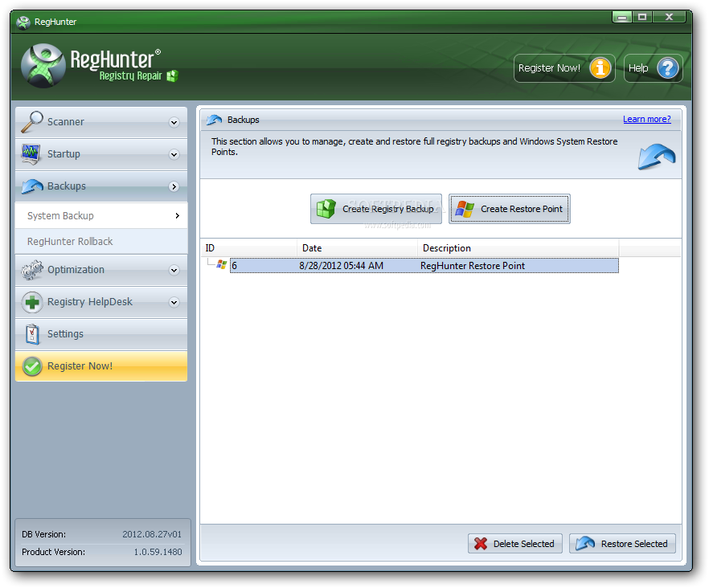The image size is (709, 588).
Task: Sort by the Date column header
Action: [x=357, y=248]
